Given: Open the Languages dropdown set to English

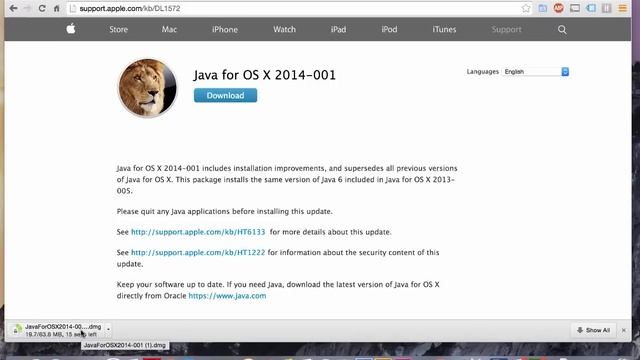Looking at the screenshot, I should (x=535, y=71).
